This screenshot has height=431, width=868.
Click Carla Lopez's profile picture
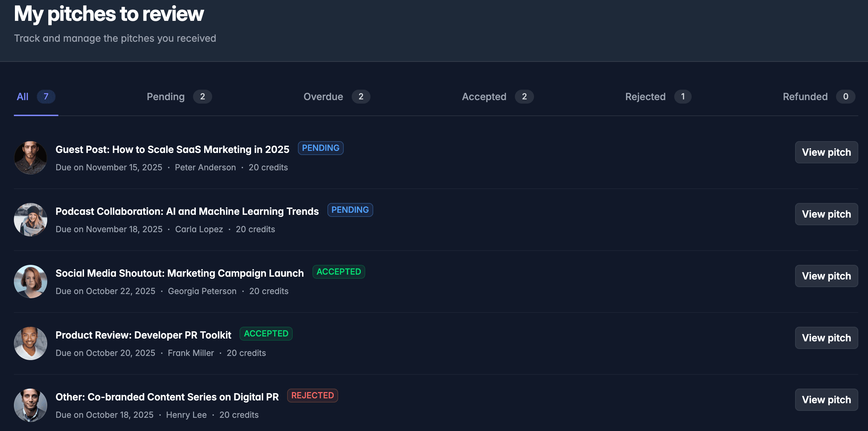[31, 219]
